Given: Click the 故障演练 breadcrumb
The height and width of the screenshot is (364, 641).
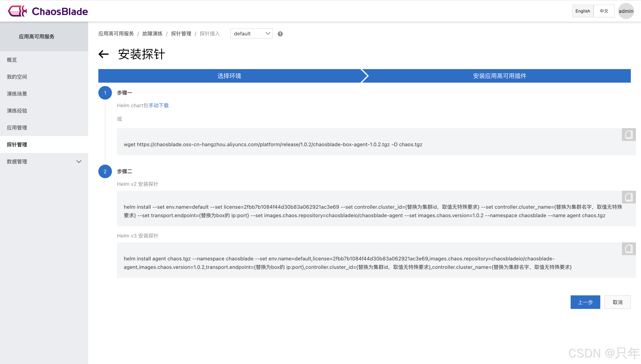Looking at the screenshot, I should (x=152, y=34).
